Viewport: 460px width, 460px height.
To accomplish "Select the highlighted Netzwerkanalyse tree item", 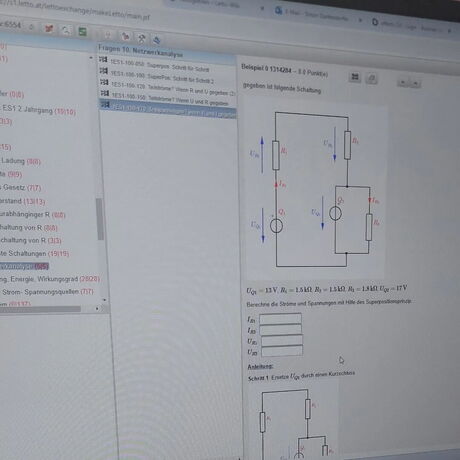I will [x=24, y=266].
